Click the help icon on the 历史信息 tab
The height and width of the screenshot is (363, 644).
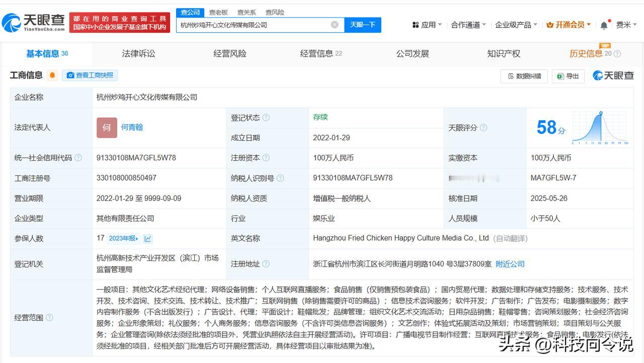click(x=617, y=54)
